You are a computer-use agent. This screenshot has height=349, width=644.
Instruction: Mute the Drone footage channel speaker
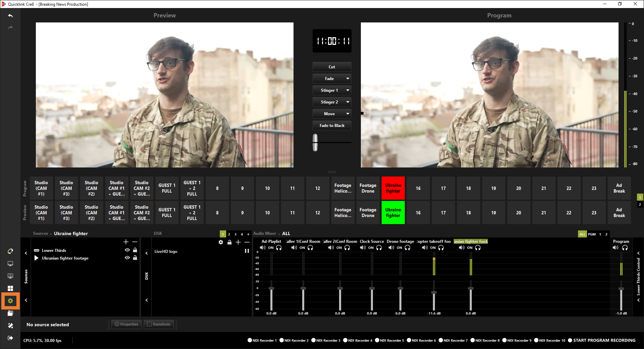[x=391, y=248]
